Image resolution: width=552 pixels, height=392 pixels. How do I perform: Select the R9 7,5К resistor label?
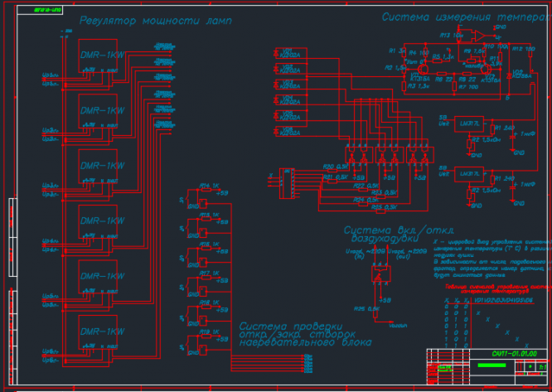point(474,51)
